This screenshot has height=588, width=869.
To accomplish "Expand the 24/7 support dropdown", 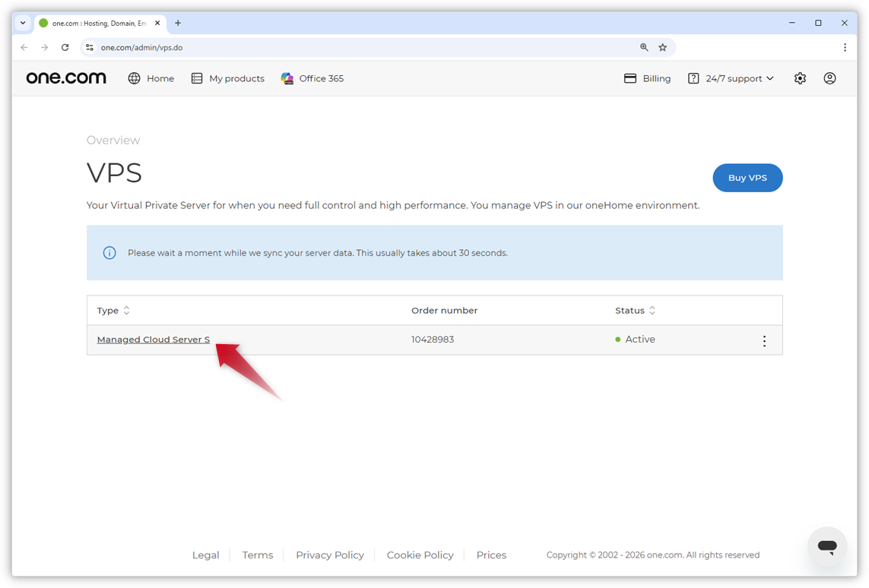I will (x=770, y=77).
